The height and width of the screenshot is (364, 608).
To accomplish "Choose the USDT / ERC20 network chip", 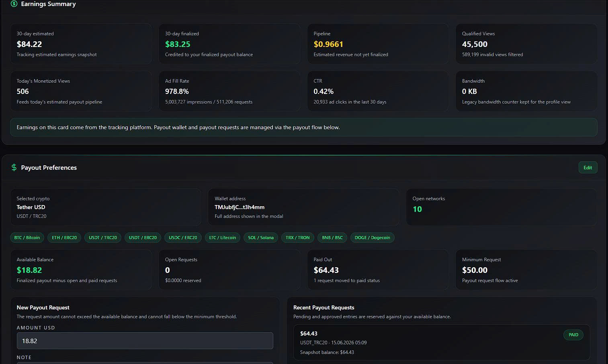I will [x=143, y=238].
